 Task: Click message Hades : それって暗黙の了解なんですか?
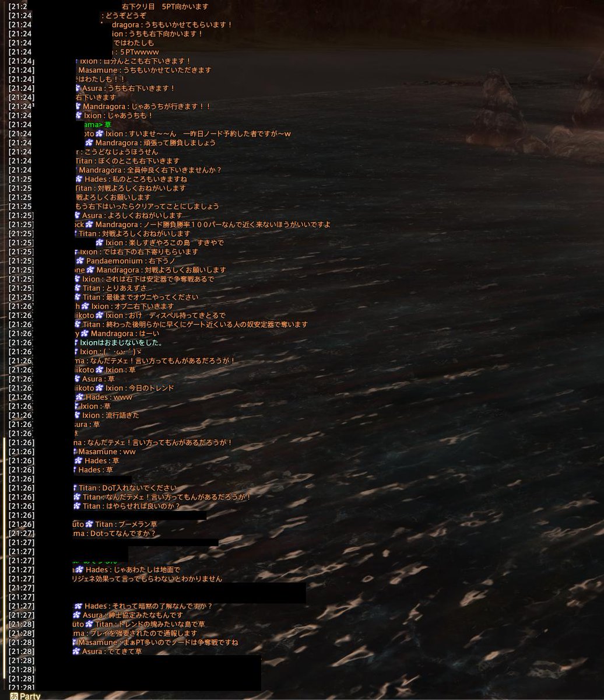[149, 607]
